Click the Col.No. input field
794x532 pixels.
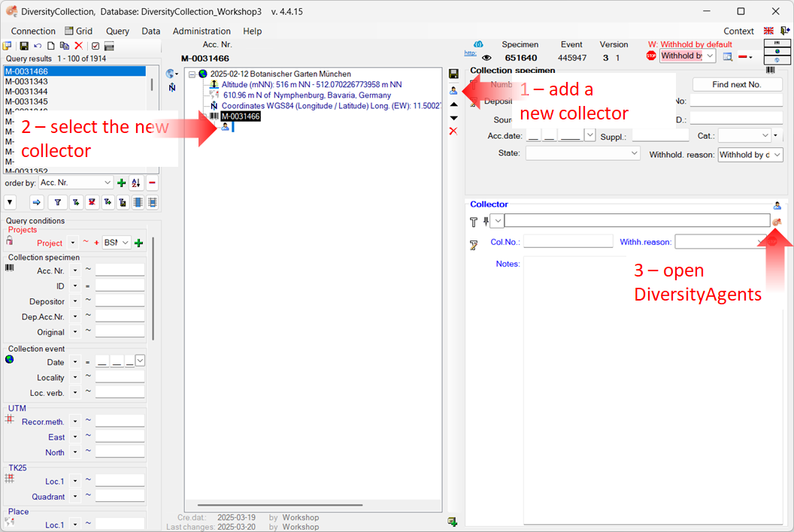[568, 241]
